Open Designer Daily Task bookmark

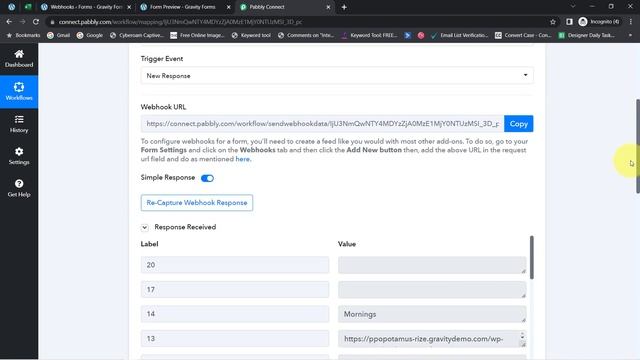point(587,35)
